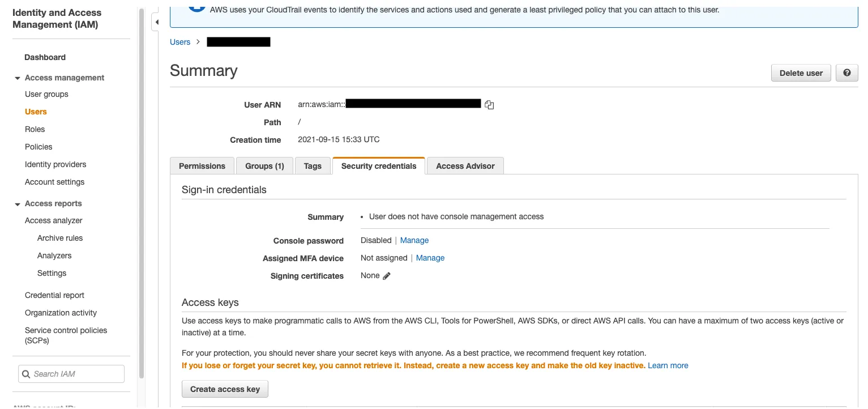Edit signing certificates with the pencil icon
The width and height of the screenshot is (868, 409).
[387, 276]
